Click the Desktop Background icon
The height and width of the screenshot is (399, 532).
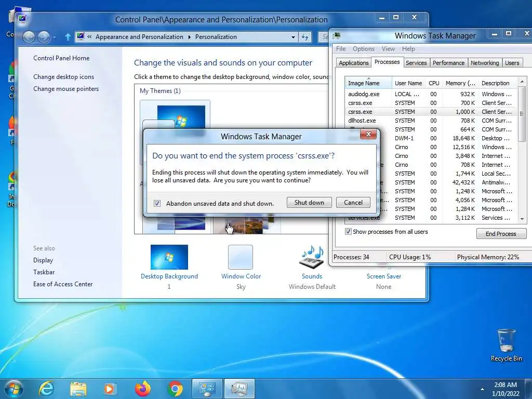click(x=169, y=257)
